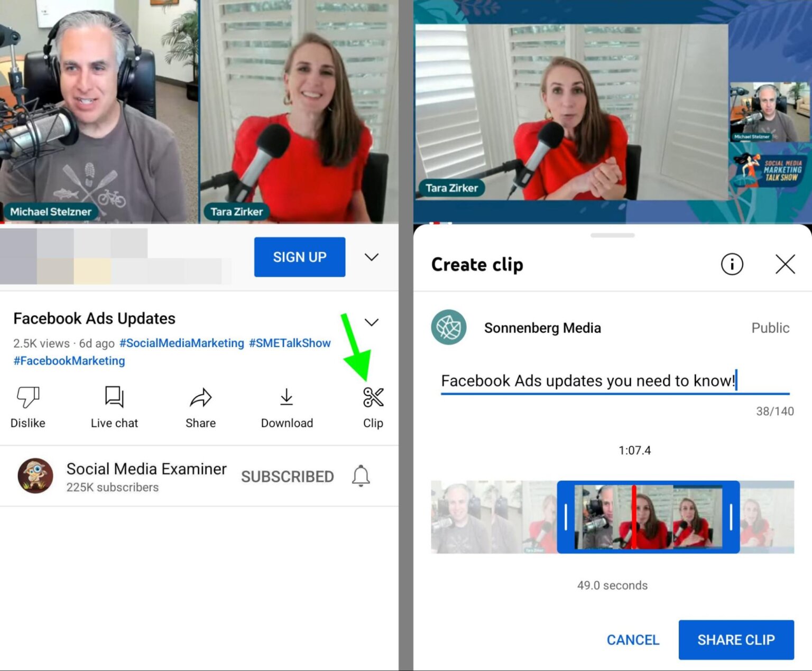The height and width of the screenshot is (671, 812).
Task: Toggle subscription via the SUBSCRIBED button
Action: click(288, 476)
